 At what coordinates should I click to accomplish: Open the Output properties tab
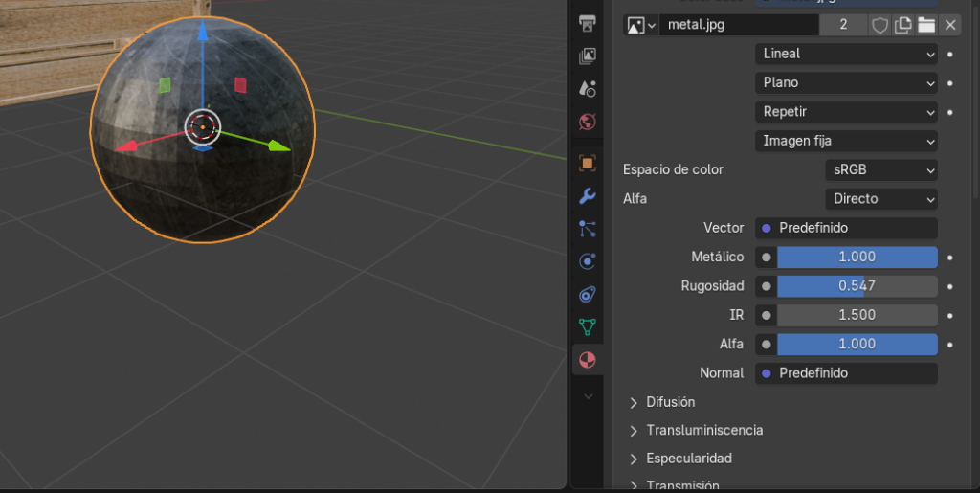click(588, 24)
